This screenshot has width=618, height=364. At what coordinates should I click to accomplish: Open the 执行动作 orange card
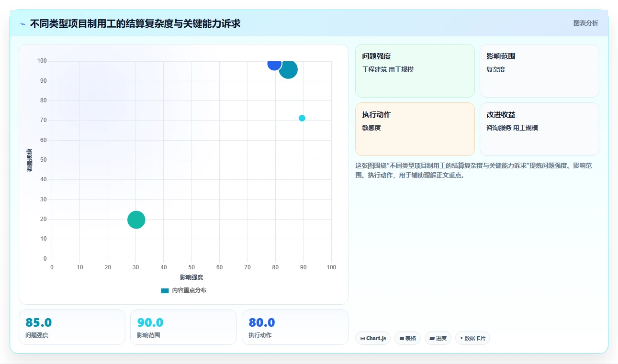coord(415,129)
